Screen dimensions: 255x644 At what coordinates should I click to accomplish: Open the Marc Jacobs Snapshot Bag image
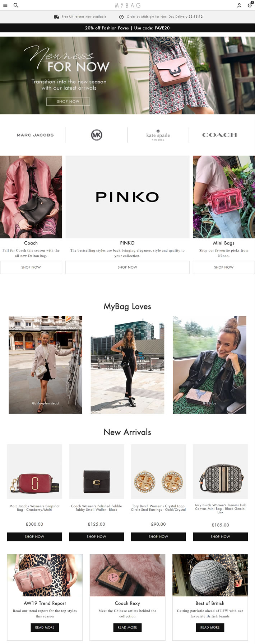coord(34,472)
